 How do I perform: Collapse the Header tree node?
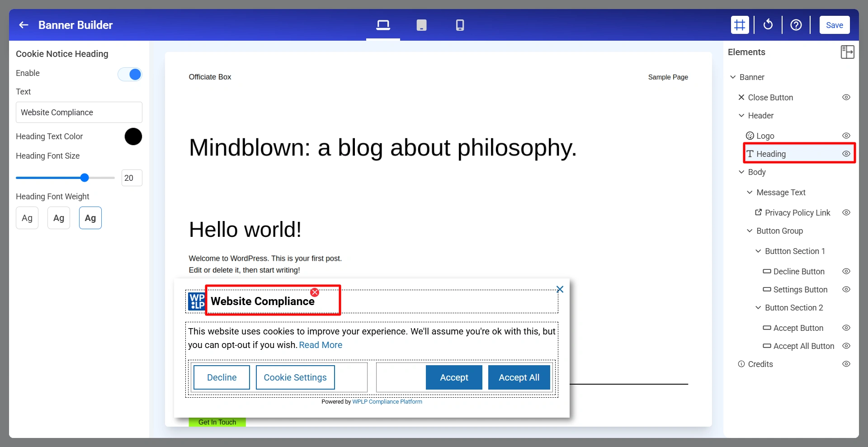741,115
